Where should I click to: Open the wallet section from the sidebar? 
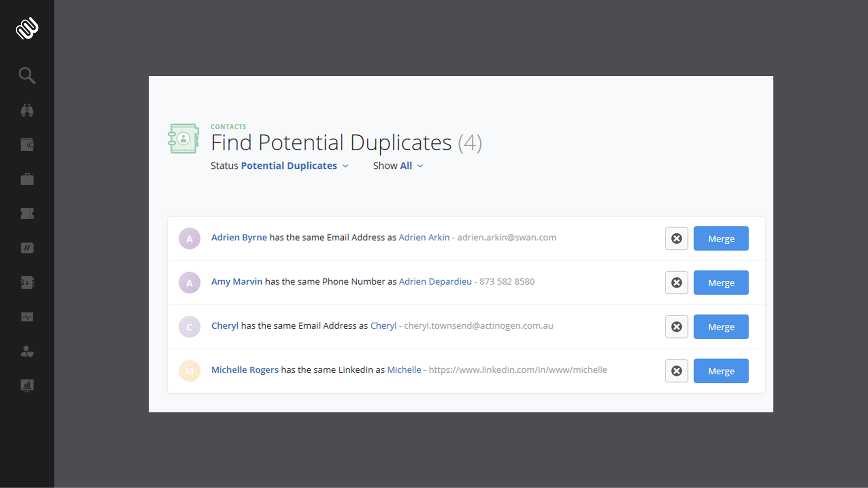[27, 144]
